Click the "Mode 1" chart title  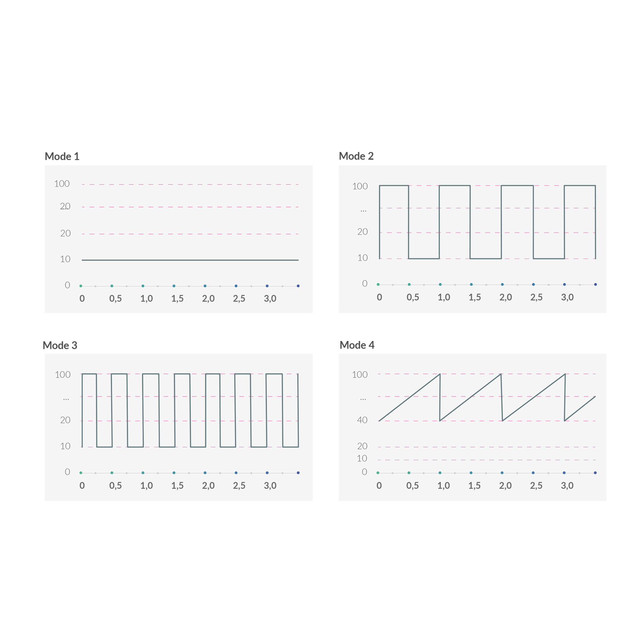[x=62, y=156]
